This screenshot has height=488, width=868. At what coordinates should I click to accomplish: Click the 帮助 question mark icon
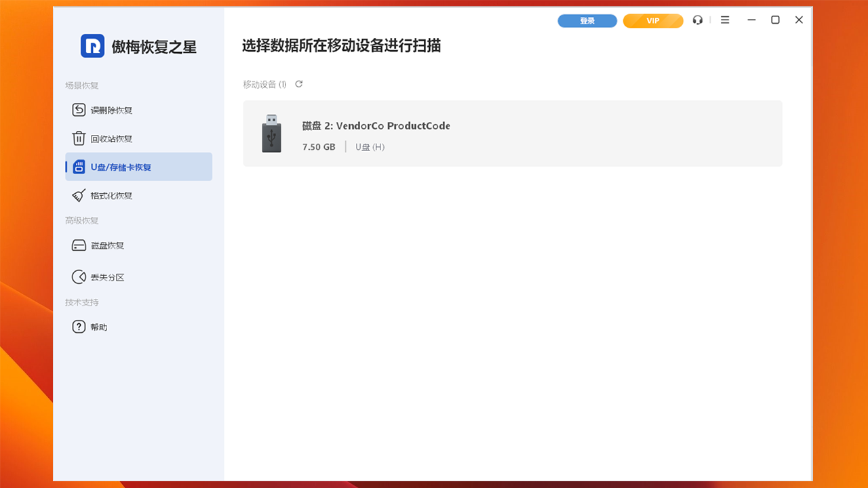pos(80,326)
